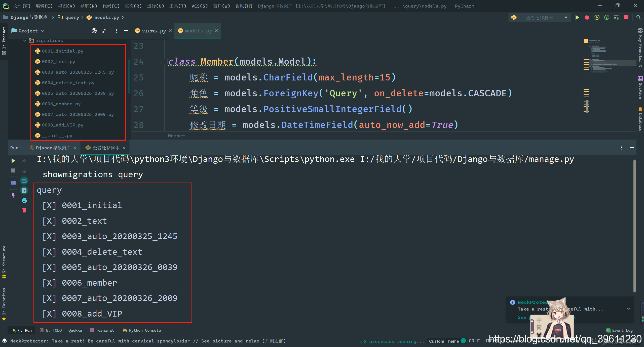Collapse the migrations folder
Viewport: 644px width, 347px height.
pos(25,40)
